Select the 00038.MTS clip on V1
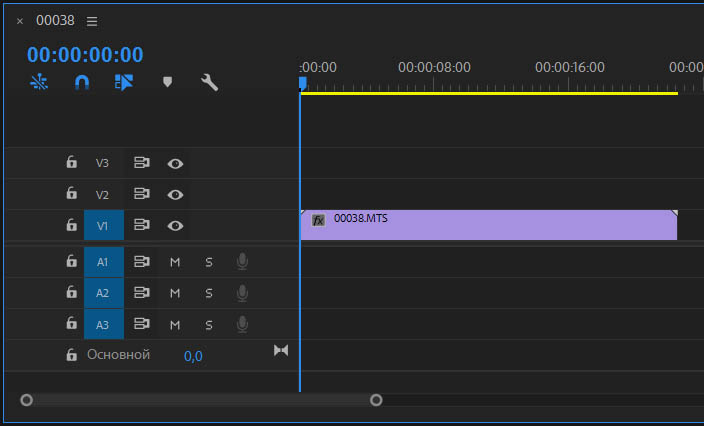Viewport: 704px width, 426px height. 489,225
